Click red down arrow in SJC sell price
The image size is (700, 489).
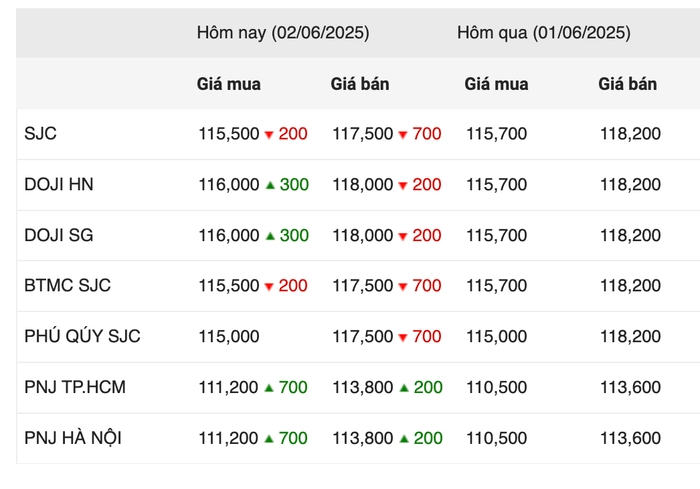[x=403, y=134]
